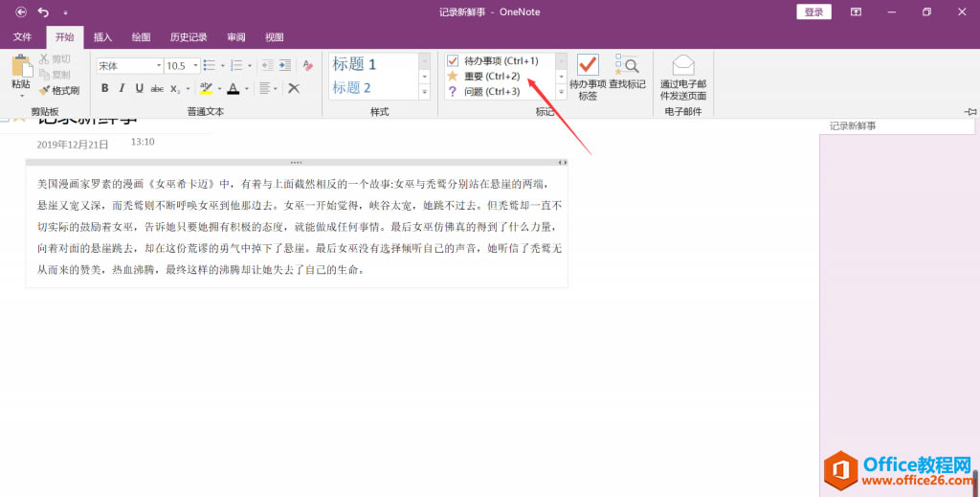980x497 pixels.
Task: Toggle underline formatting
Action: [140, 88]
